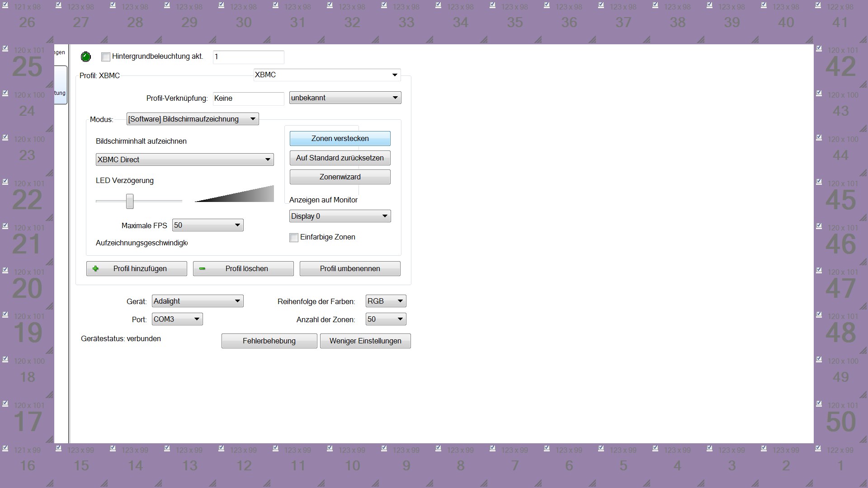Click the Aufzeichnungsgeschwindigk label
868x488 pixels.
point(142,243)
